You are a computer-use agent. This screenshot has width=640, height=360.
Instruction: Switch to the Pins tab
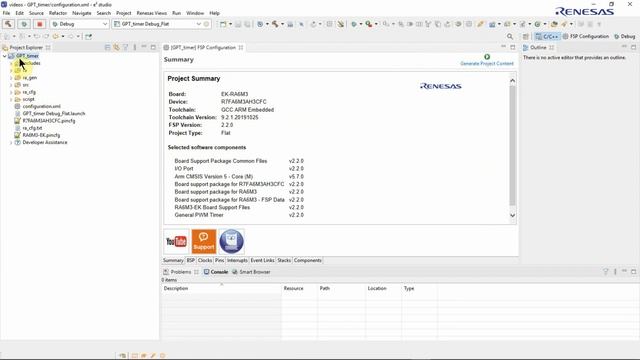pyautogui.click(x=220, y=260)
